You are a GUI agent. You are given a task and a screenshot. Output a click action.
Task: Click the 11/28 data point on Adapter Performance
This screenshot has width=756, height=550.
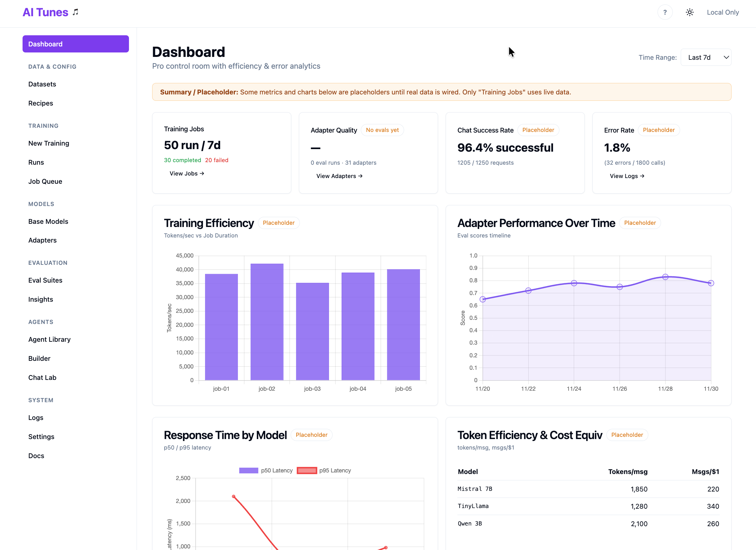(x=665, y=277)
